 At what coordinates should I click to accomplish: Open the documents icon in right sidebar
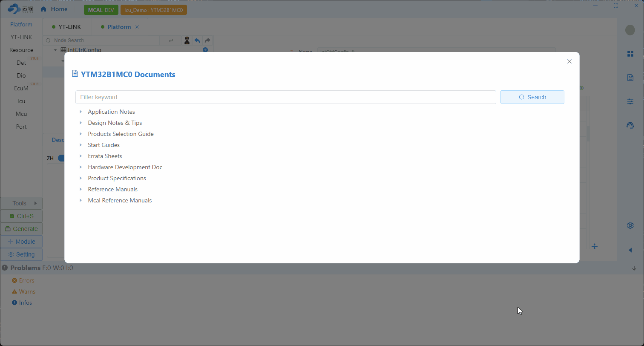click(630, 78)
